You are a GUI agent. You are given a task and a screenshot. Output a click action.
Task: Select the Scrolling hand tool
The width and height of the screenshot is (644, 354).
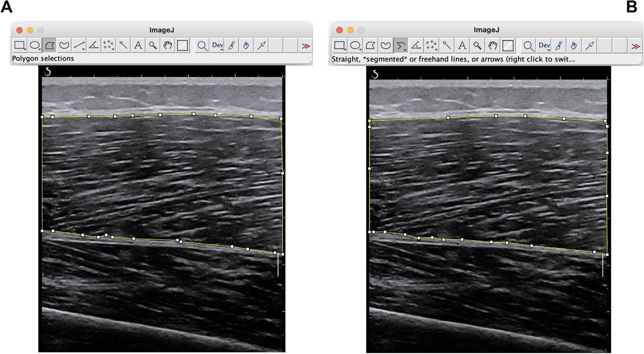(x=167, y=46)
